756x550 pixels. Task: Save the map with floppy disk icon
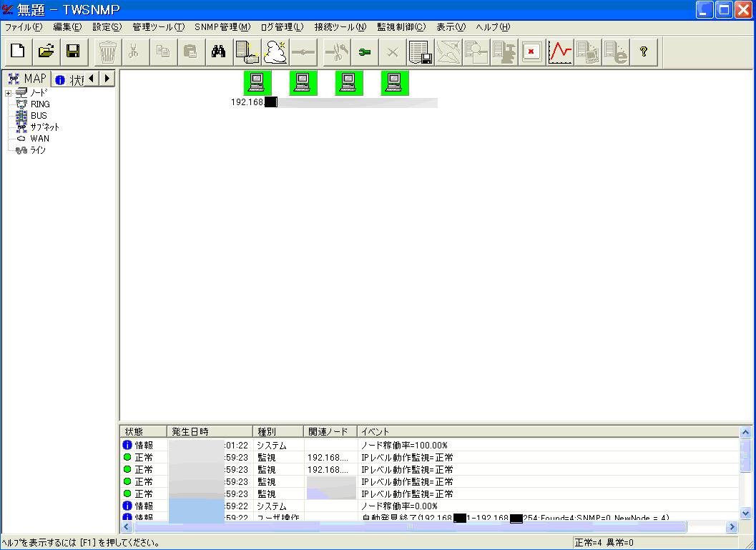(x=73, y=51)
